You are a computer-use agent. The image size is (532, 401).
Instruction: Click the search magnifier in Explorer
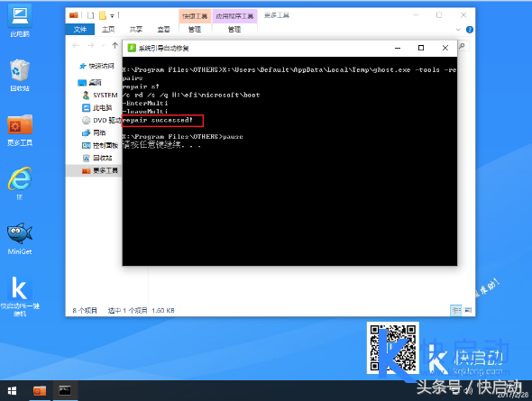pyautogui.click(x=462, y=46)
